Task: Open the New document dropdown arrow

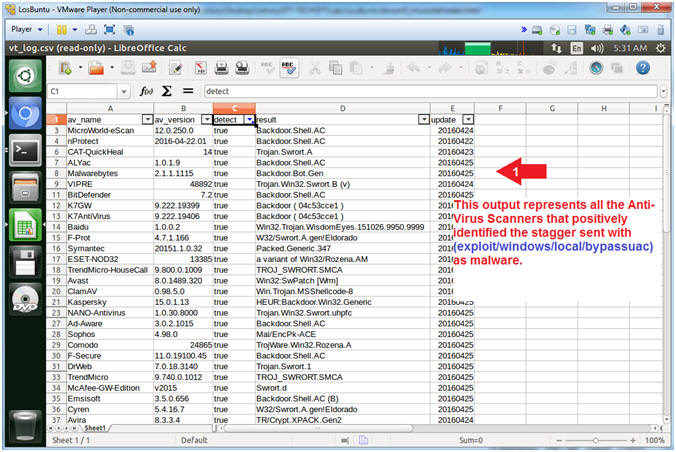Action: pos(80,68)
